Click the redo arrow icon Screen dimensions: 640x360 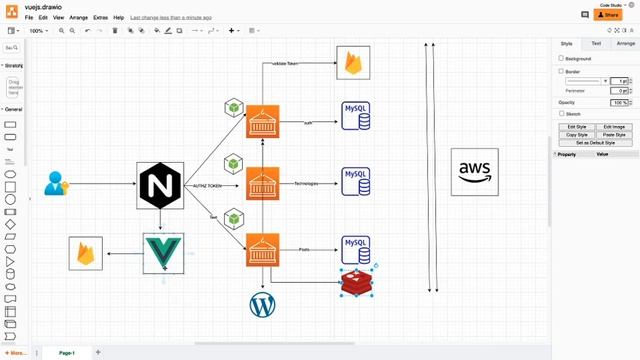coord(100,31)
